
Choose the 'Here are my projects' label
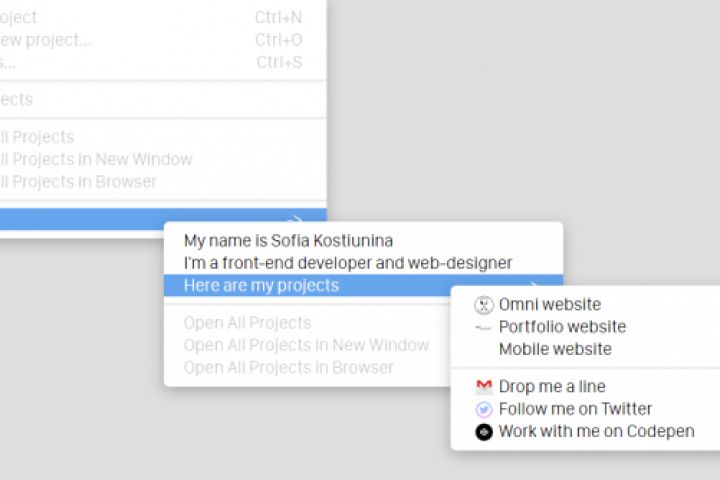coord(261,286)
